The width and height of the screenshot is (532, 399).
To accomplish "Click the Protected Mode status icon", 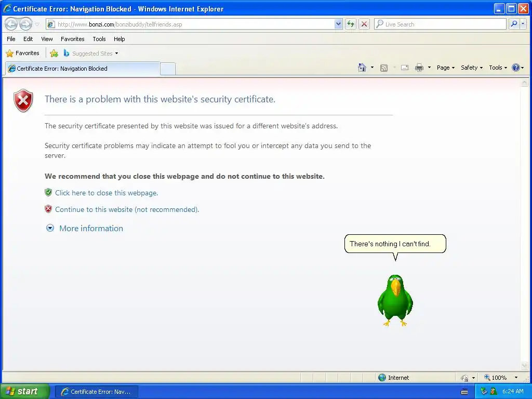I will click(x=464, y=378).
